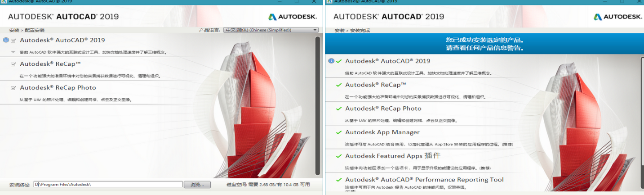Click Autodesk logo in left installer header

293,17
